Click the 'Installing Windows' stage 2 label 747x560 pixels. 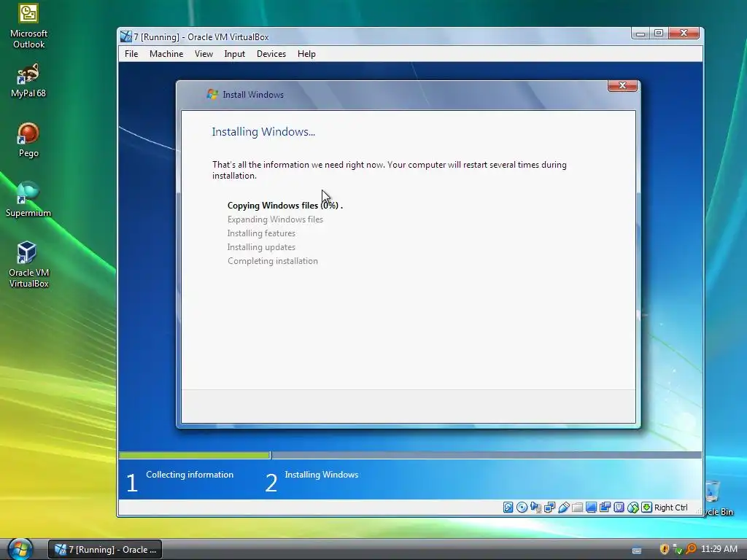coord(322,474)
